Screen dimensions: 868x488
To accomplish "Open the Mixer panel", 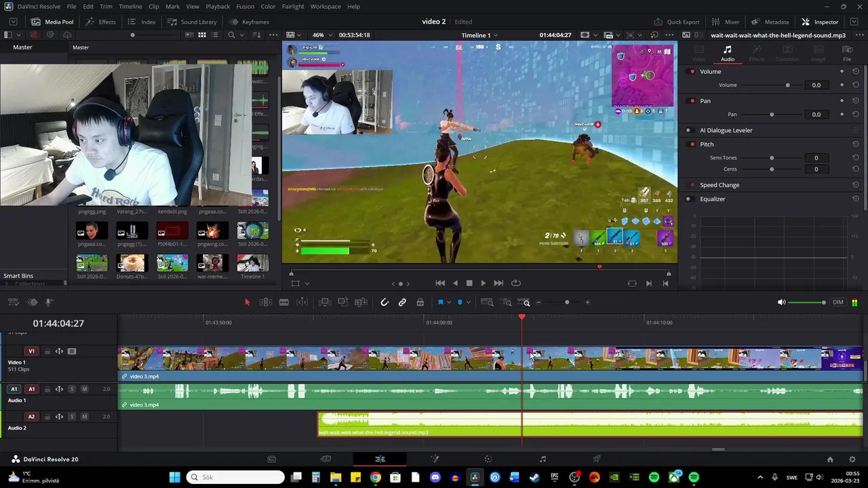I will tap(725, 22).
